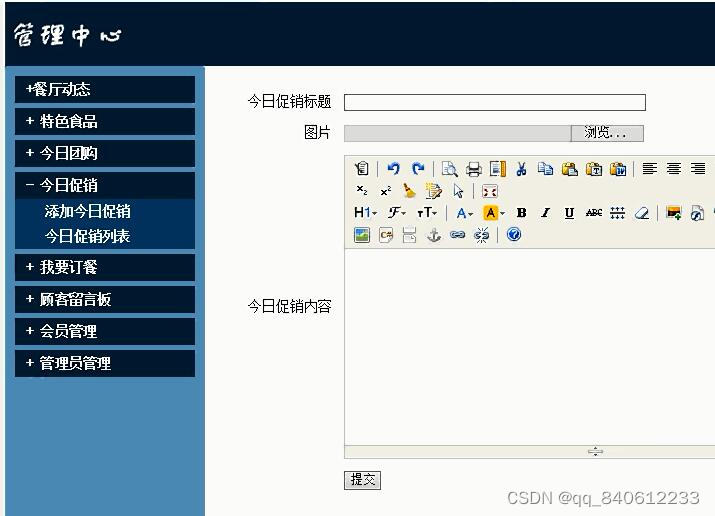Image resolution: width=715 pixels, height=516 pixels.
Task: Click the arrow cursor select-all icon
Action: click(x=458, y=191)
